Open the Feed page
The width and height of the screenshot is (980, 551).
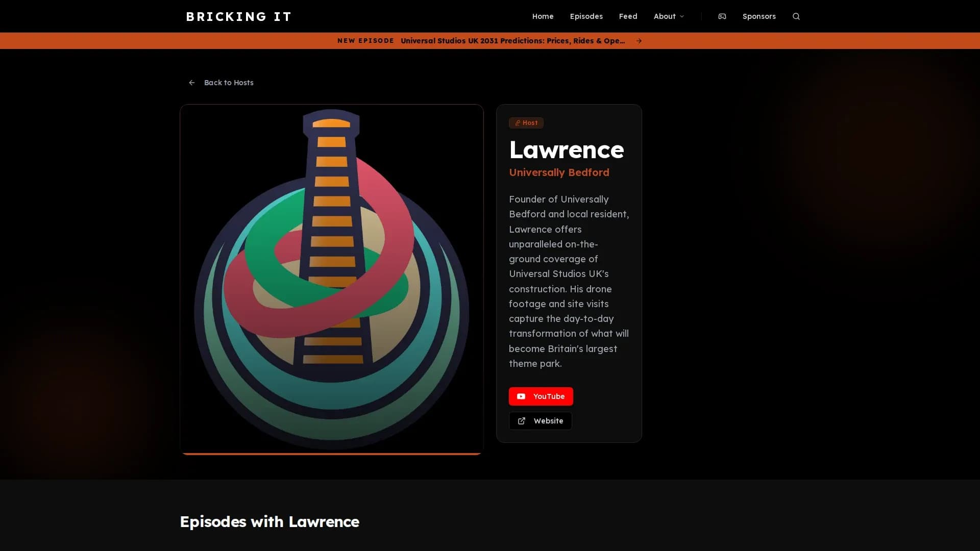click(x=628, y=16)
